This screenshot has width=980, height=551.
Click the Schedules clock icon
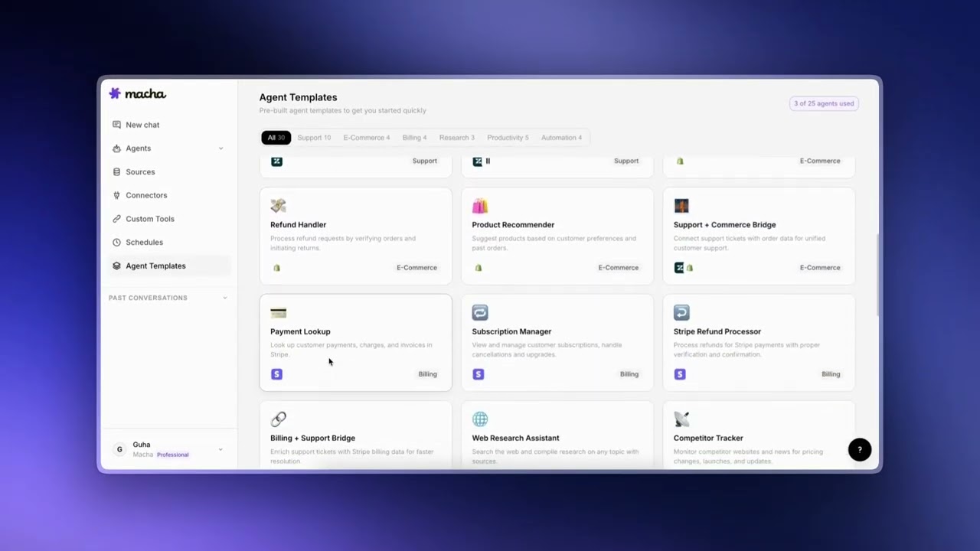116,243
